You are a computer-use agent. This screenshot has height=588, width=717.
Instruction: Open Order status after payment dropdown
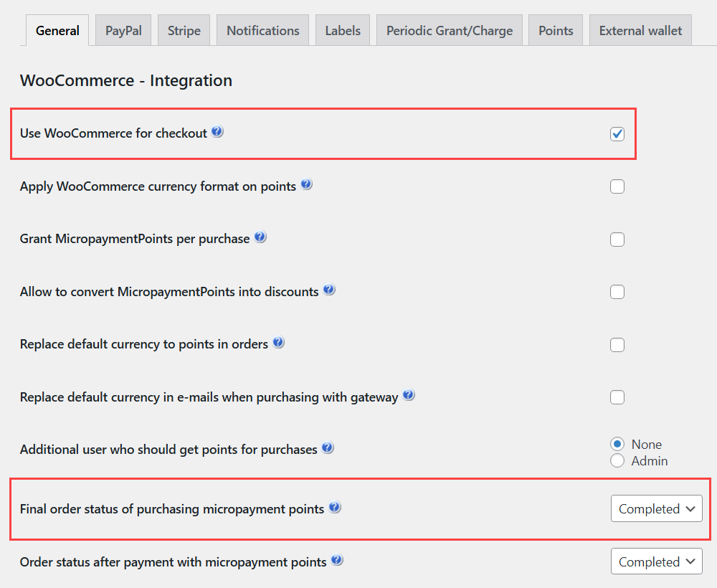(657, 561)
